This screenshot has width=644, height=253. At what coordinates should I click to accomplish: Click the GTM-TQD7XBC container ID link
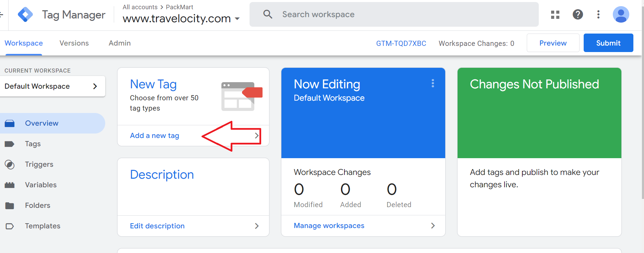click(401, 43)
